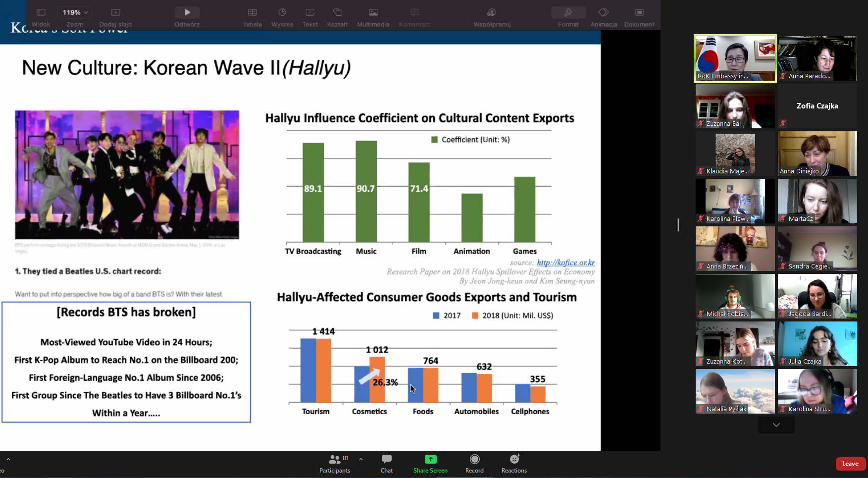The width and height of the screenshot is (868, 478).
Task: Click Natalia Pyżlak's muted microphone icon
Action: [x=701, y=409]
